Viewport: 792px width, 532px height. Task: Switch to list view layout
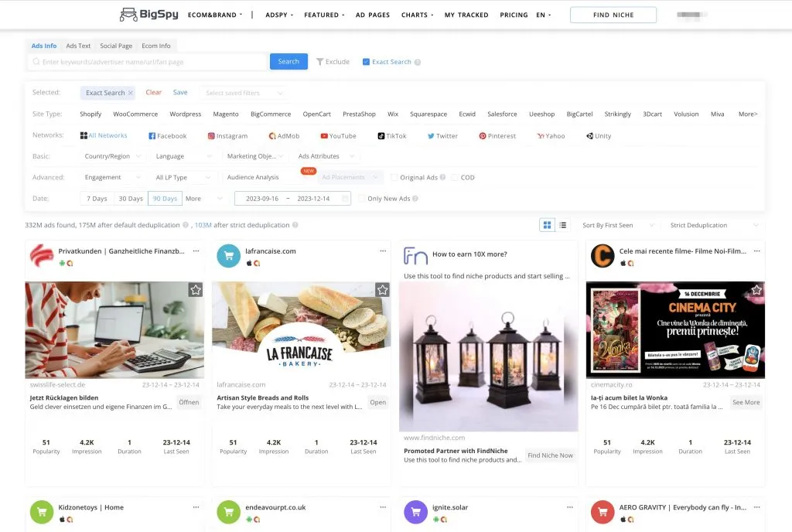point(563,224)
